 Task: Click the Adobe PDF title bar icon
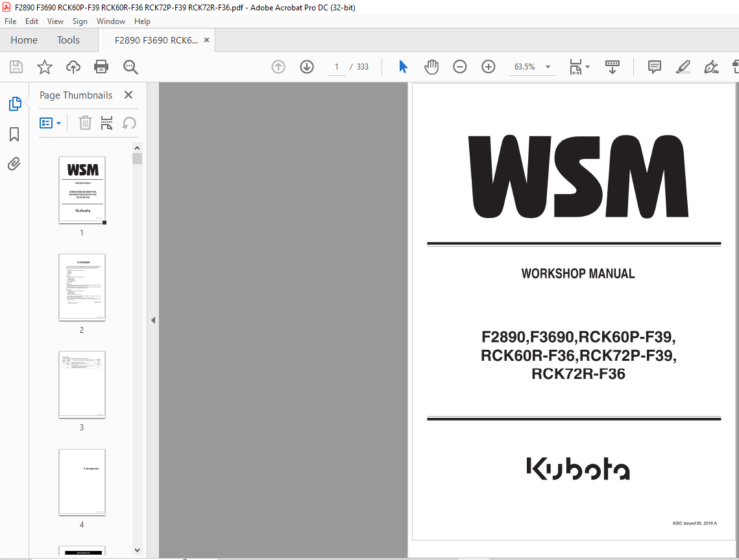(6, 8)
